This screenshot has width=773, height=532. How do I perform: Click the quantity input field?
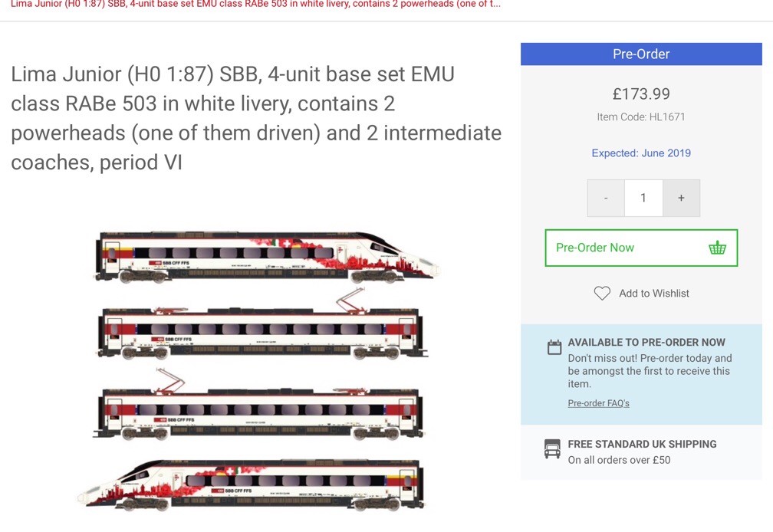click(643, 198)
